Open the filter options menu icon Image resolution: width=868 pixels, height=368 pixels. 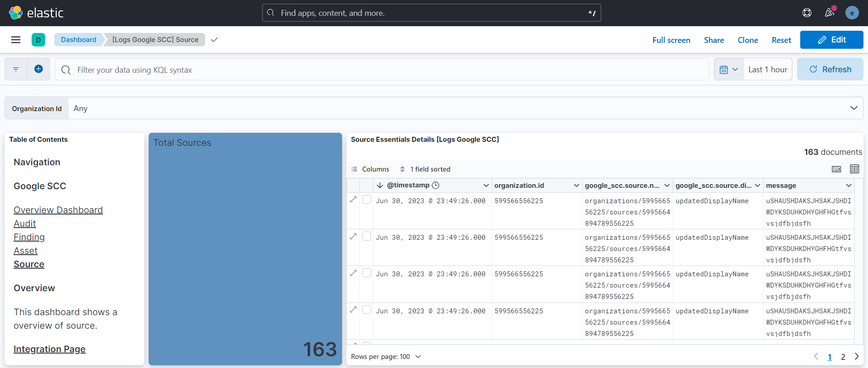[x=16, y=69]
